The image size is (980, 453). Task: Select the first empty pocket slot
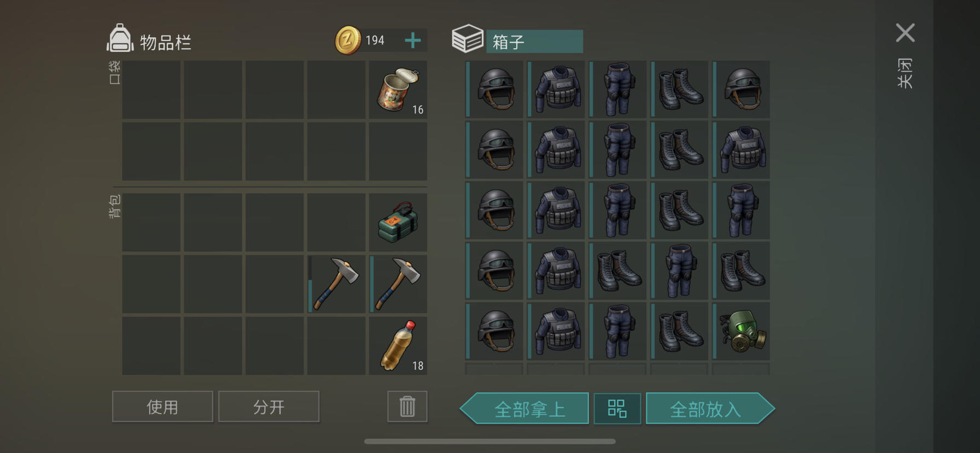(151, 90)
